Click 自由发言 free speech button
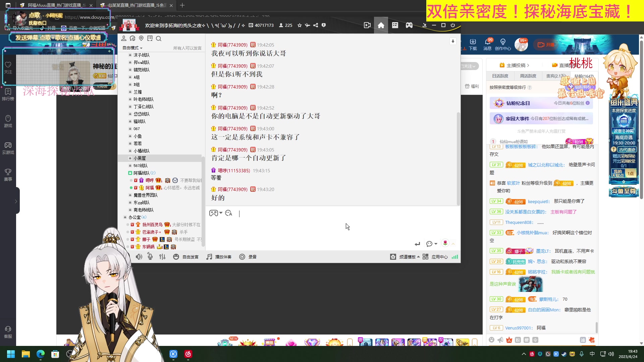This screenshot has width=644, height=362. (x=186, y=257)
